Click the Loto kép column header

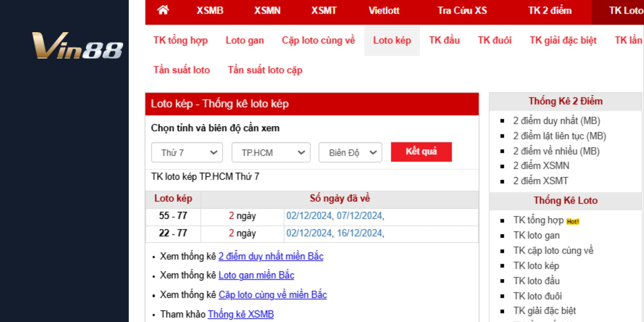(x=173, y=199)
